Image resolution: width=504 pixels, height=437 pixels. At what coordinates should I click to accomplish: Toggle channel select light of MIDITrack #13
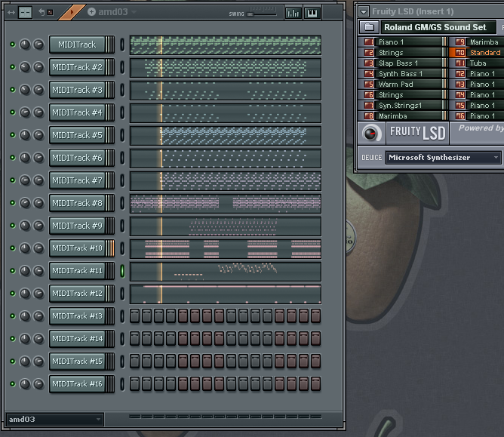coord(122,315)
